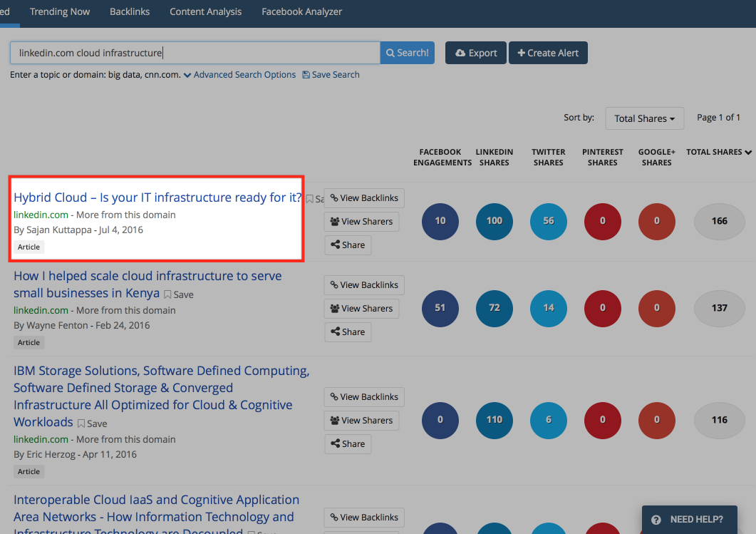Click the 116 total shares bubble
Screen dimensions: 756x534
720,420
